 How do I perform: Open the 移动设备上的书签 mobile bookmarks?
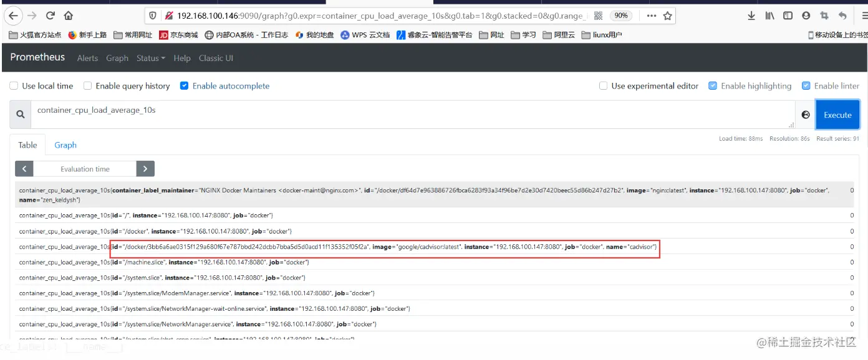(x=837, y=35)
